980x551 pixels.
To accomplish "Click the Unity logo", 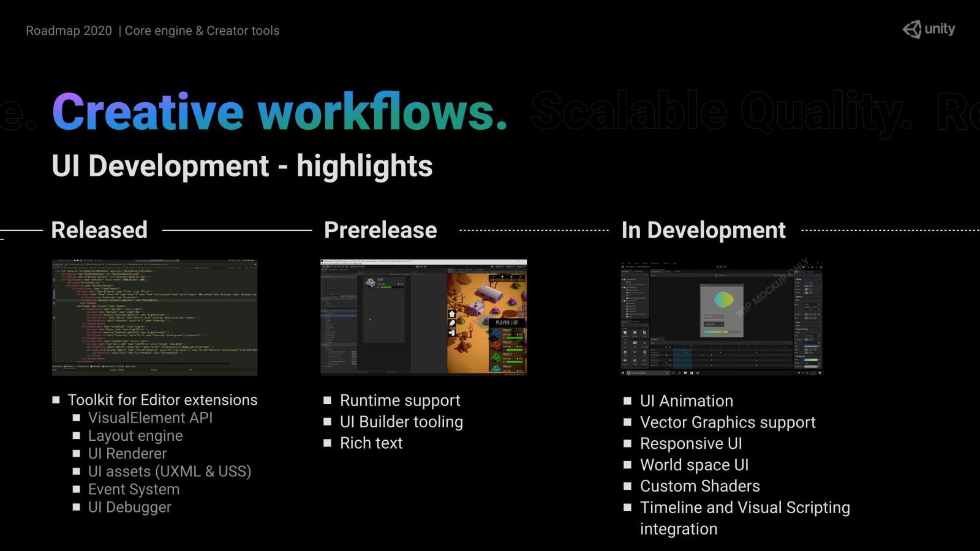I will click(x=929, y=29).
